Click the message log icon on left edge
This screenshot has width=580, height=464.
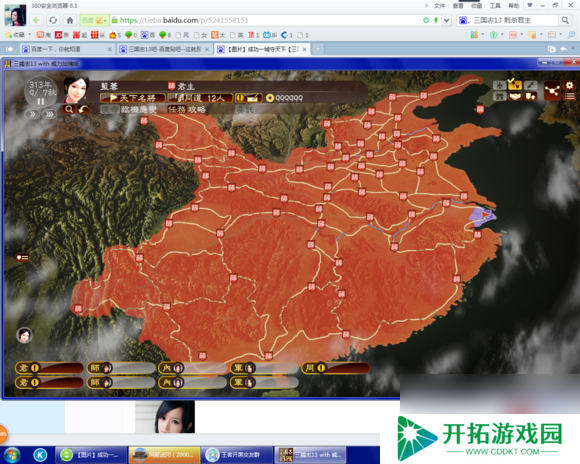(22, 257)
